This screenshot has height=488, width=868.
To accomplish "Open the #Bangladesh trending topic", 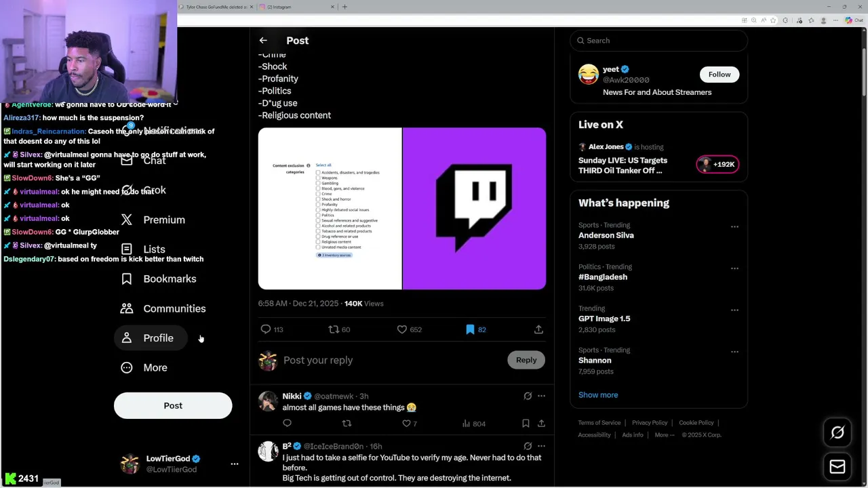I will click(x=603, y=277).
